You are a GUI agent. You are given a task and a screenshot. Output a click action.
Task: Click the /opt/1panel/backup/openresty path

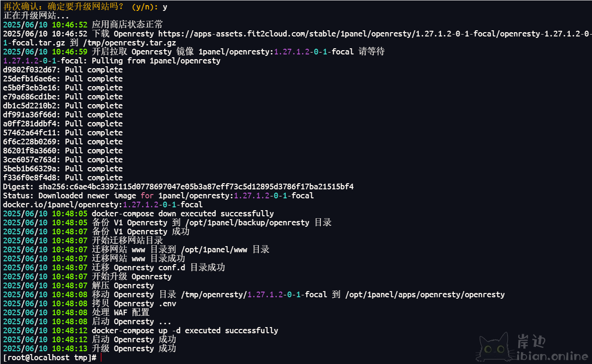coord(247,222)
